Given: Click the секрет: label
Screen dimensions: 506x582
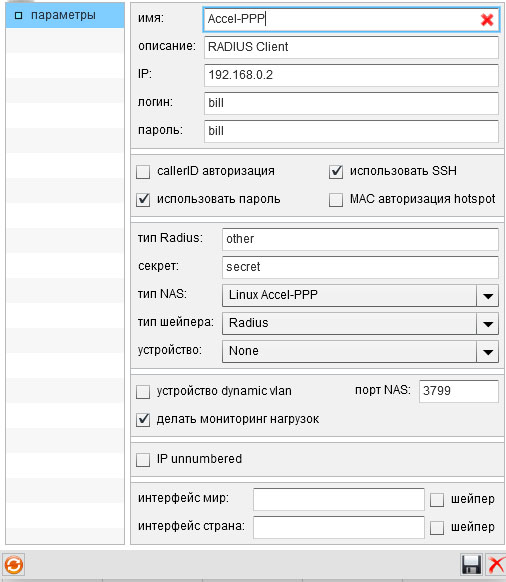Looking at the screenshot, I should tap(158, 266).
